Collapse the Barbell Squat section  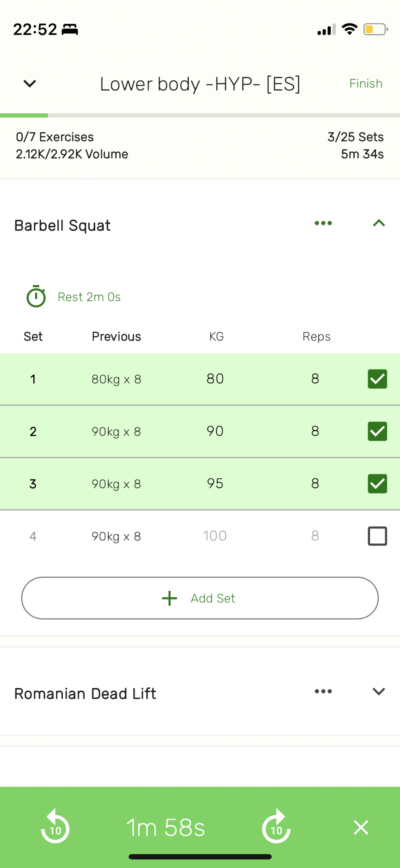(x=379, y=223)
